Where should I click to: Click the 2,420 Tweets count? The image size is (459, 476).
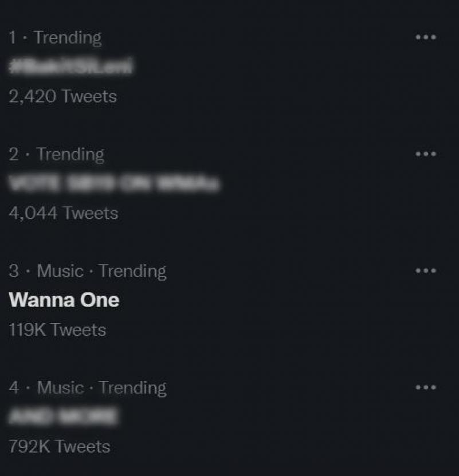click(x=62, y=96)
